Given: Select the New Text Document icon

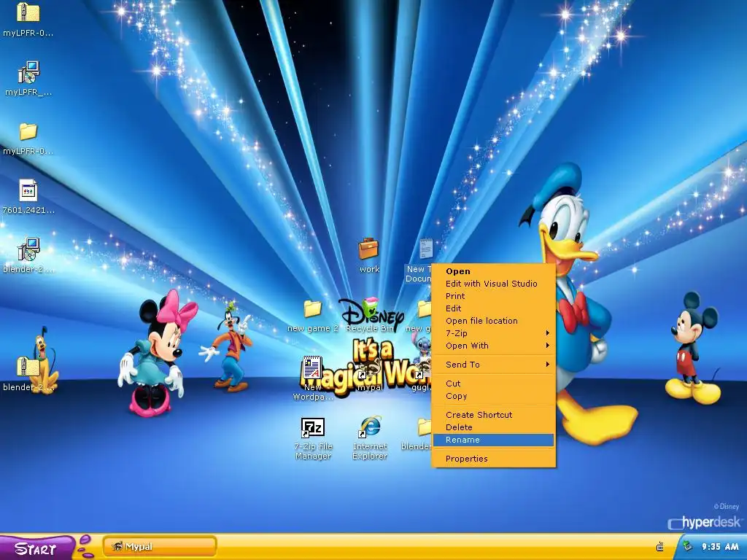Looking at the screenshot, I should (425, 249).
